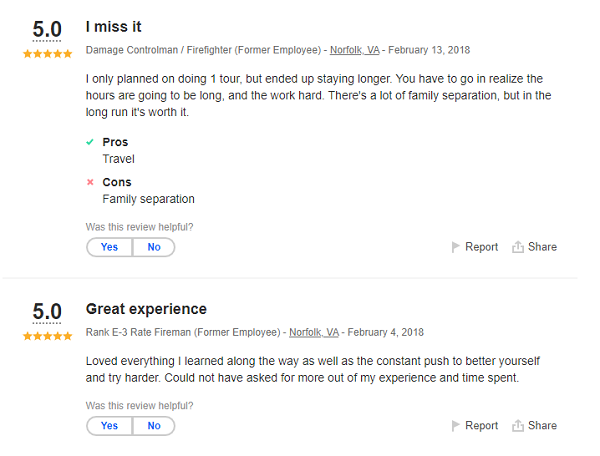Screen dimensions: 600x456
Task: Click the red Cons X icon
Action: pyautogui.click(x=91, y=182)
